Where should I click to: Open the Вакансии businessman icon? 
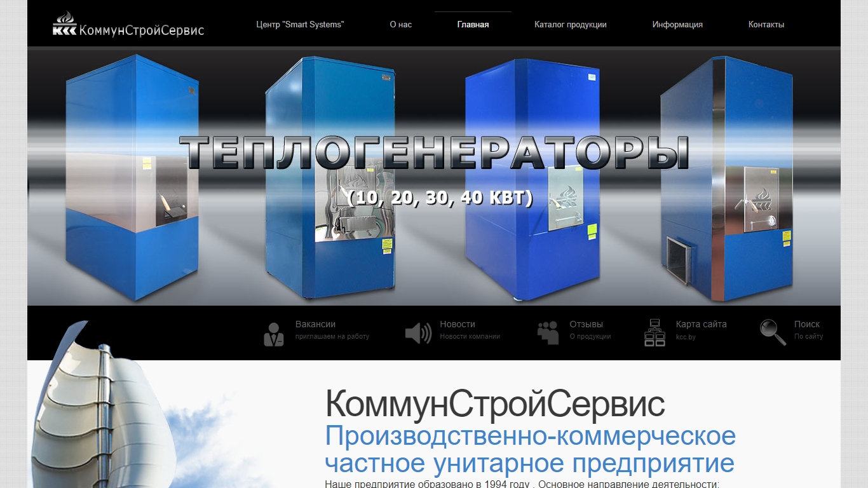pyautogui.click(x=274, y=334)
